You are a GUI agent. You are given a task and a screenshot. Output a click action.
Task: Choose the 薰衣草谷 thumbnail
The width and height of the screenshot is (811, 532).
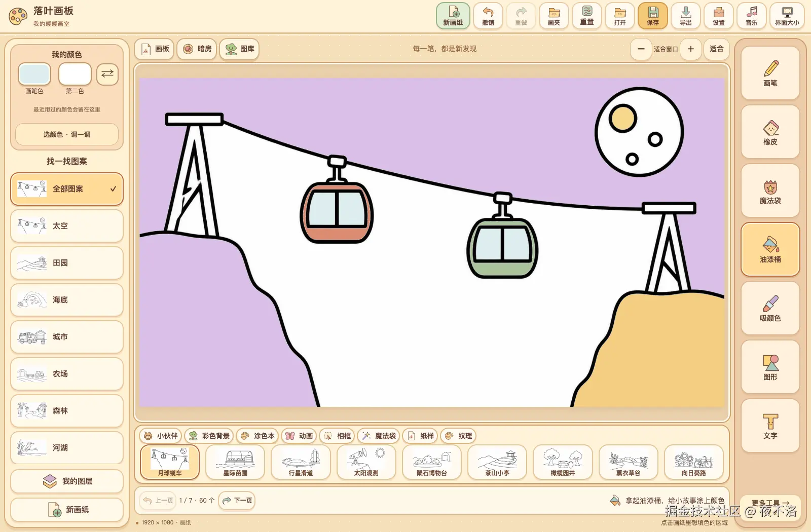[x=629, y=462]
